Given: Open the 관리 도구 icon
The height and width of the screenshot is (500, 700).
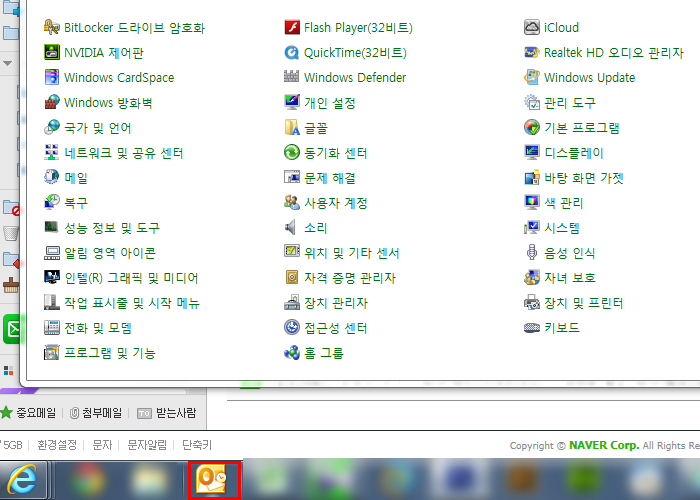Looking at the screenshot, I should pos(532,102).
